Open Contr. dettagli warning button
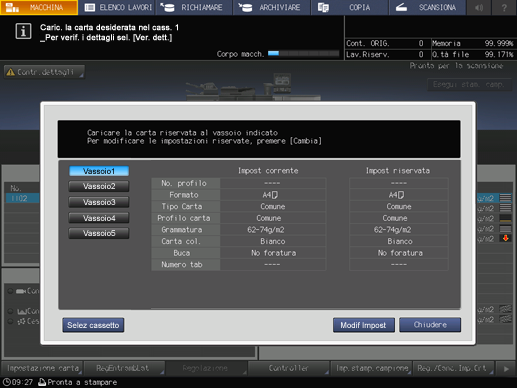 click(x=44, y=72)
